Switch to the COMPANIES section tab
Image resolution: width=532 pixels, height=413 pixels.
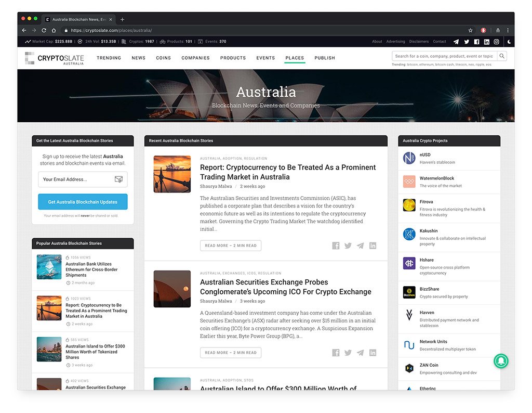[x=195, y=58]
